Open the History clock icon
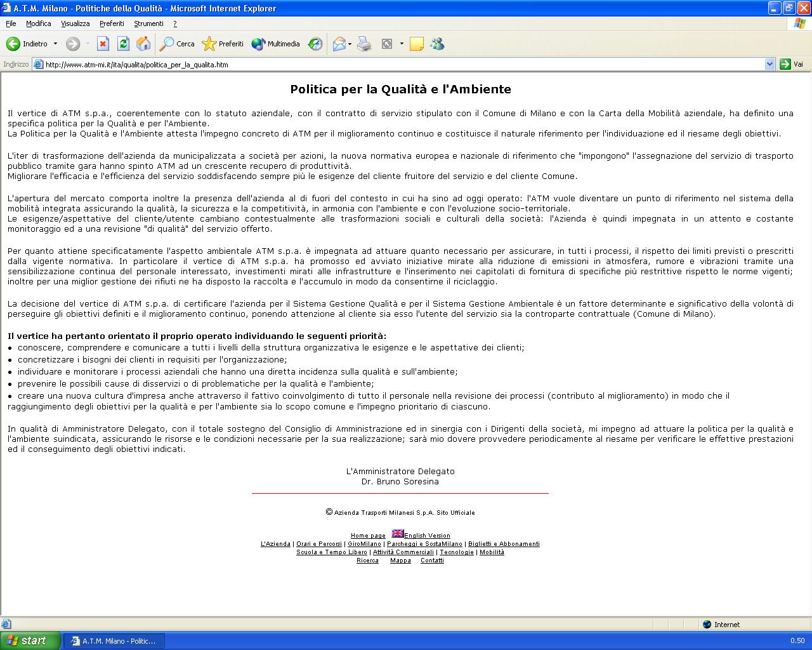This screenshot has height=650, width=812. [315, 44]
